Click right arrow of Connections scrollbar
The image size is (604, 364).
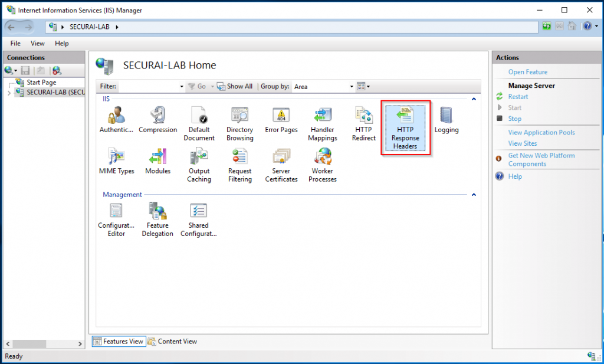pyautogui.click(x=80, y=343)
